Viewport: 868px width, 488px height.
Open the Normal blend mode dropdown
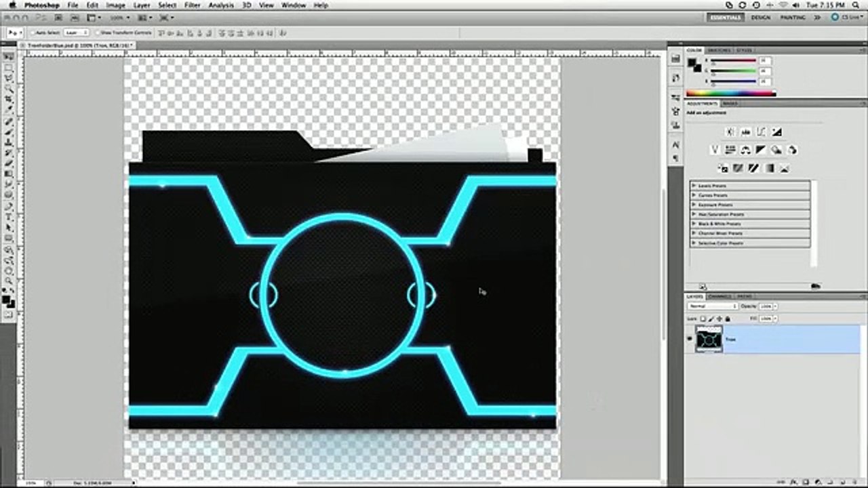click(x=713, y=306)
